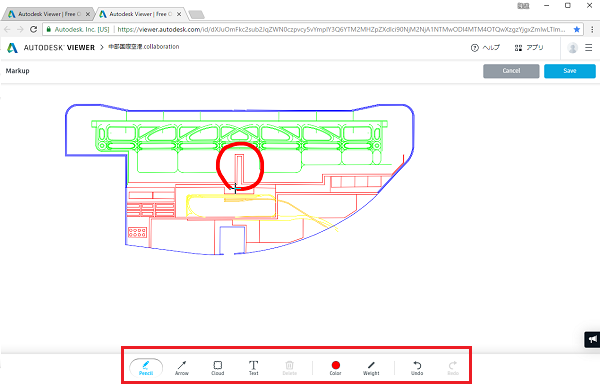Image resolution: width=600 pixels, height=385 pixels.
Task: Click the Delete markup icon
Action: [x=290, y=368]
